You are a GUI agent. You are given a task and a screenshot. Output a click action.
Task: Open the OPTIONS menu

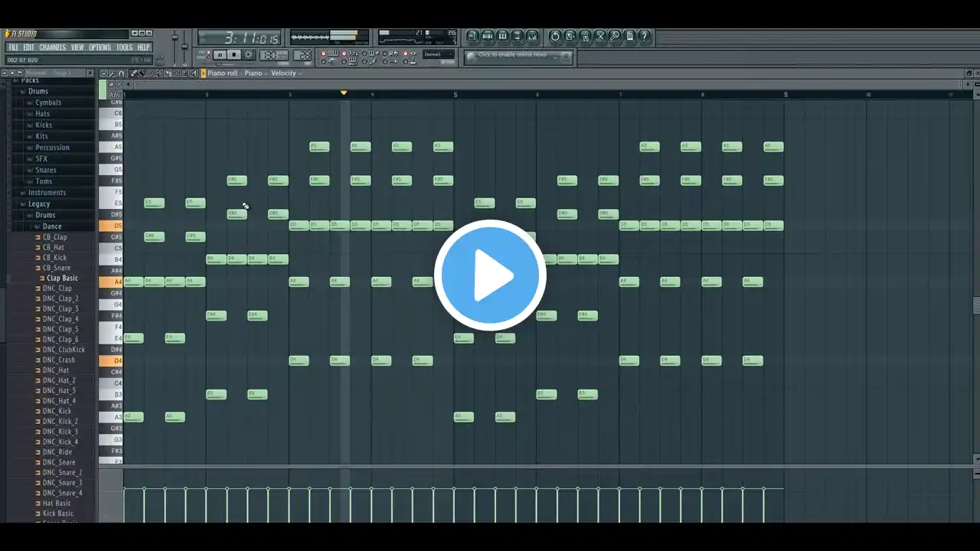point(100,47)
